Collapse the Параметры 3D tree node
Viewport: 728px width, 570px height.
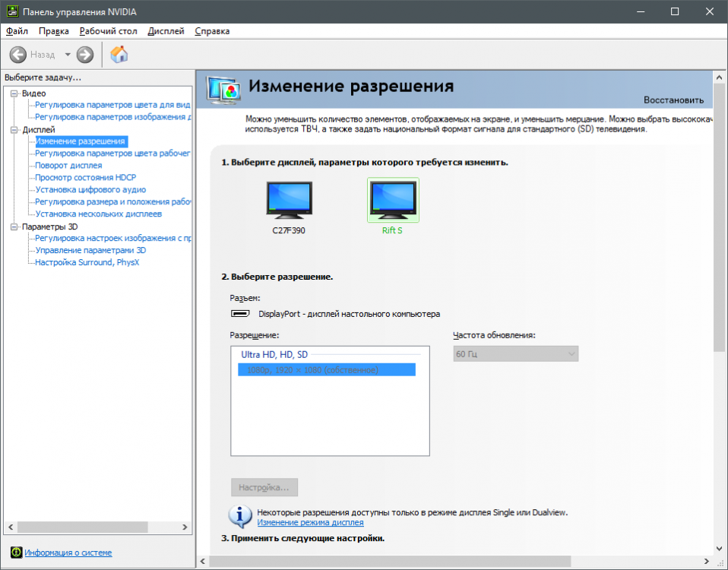(14, 226)
